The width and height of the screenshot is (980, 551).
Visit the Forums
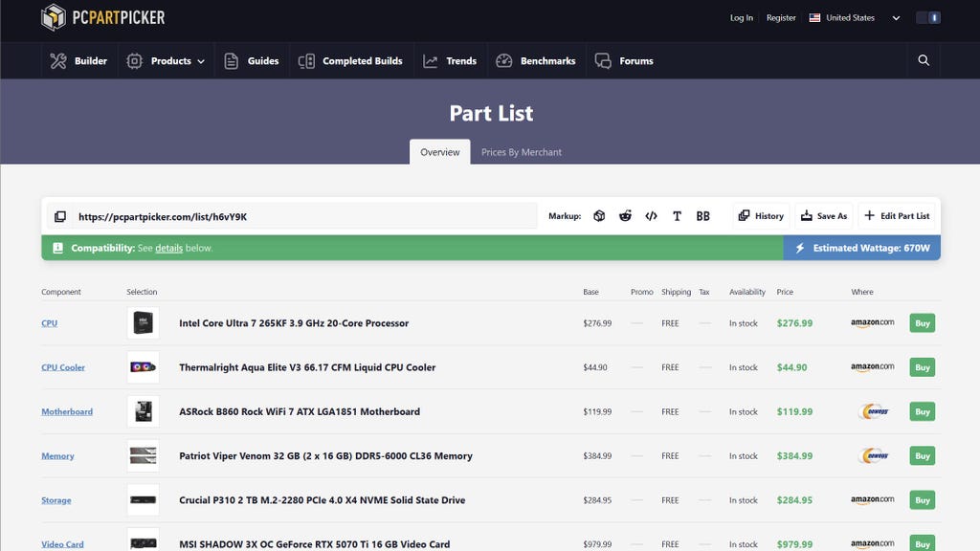point(624,60)
